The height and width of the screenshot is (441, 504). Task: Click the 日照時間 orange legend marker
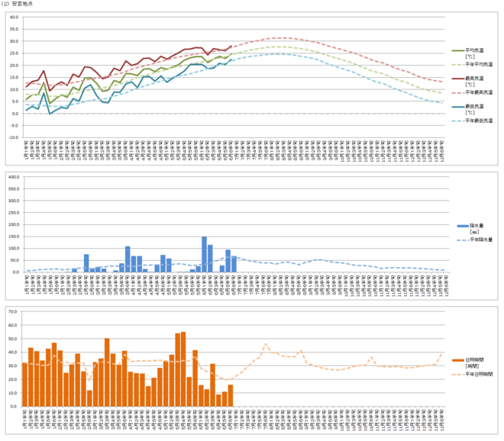point(458,360)
